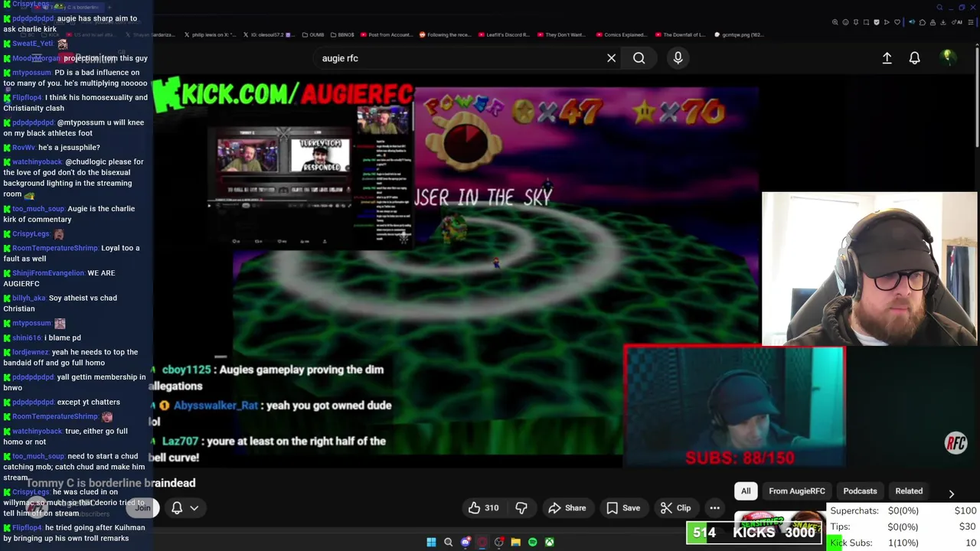This screenshot has height=551, width=980.
Task: Click chat username 'billyh_aka'
Action: [29, 298]
